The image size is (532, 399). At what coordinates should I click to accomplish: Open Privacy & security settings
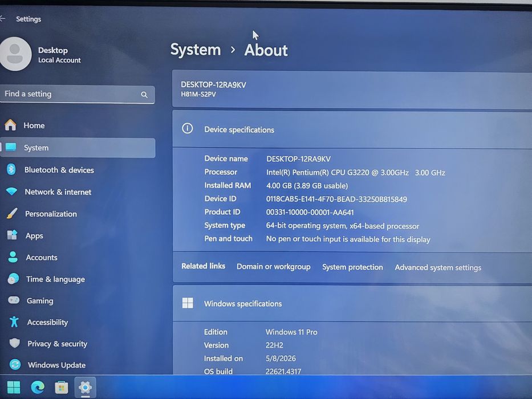(78, 343)
